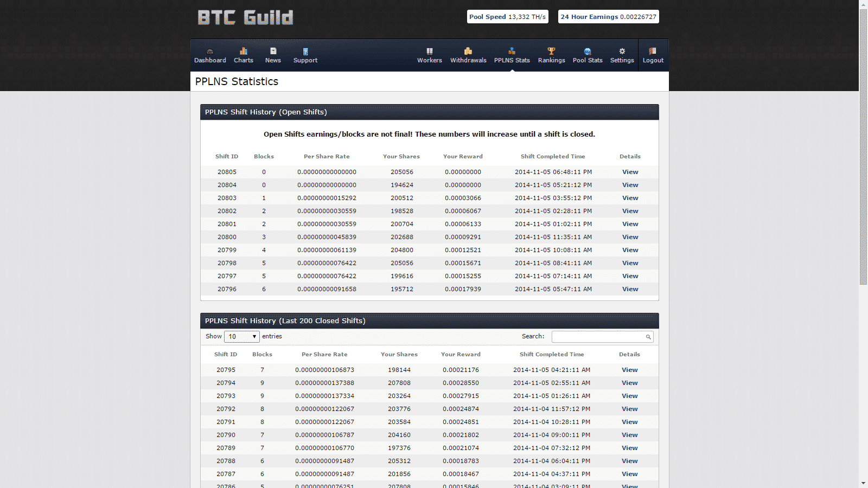This screenshot has width=868, height=488.
Task: View details for shift 20797
Action: click(x=630, y=276)
